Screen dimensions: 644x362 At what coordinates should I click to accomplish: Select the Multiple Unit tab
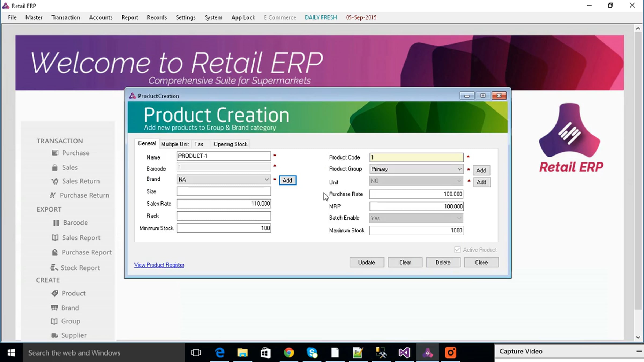click(175, 144)
